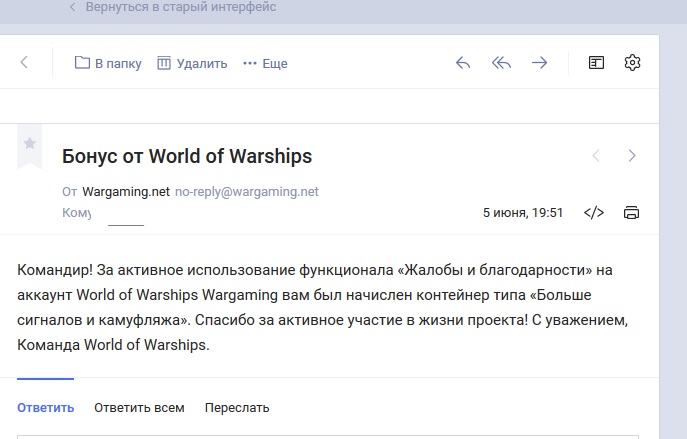
Task: Click the В папку text label
Action: pos(118,64)
